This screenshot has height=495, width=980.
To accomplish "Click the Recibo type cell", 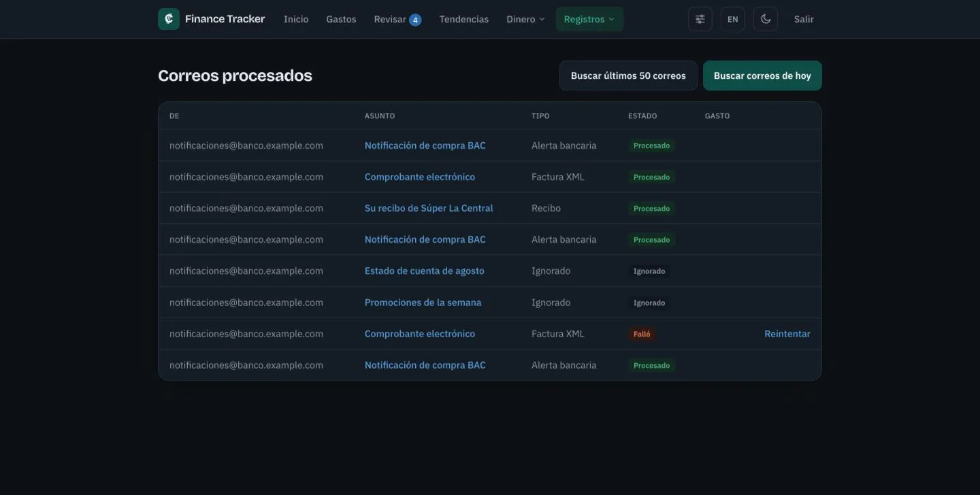I will point(546,208).
